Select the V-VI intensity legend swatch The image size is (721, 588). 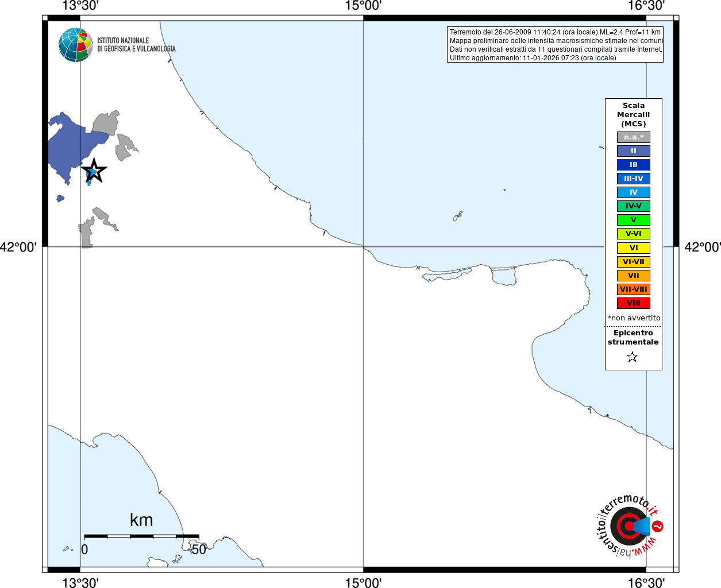pos(634,234)
